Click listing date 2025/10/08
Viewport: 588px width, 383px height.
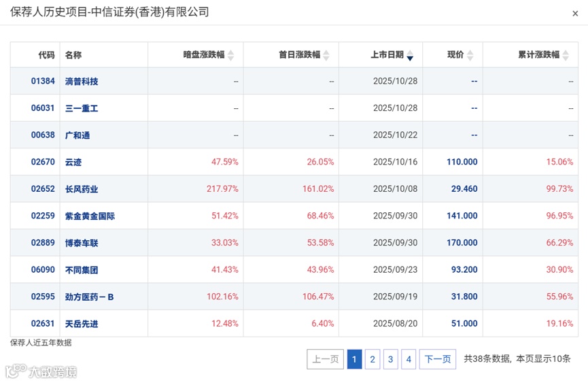395,189
